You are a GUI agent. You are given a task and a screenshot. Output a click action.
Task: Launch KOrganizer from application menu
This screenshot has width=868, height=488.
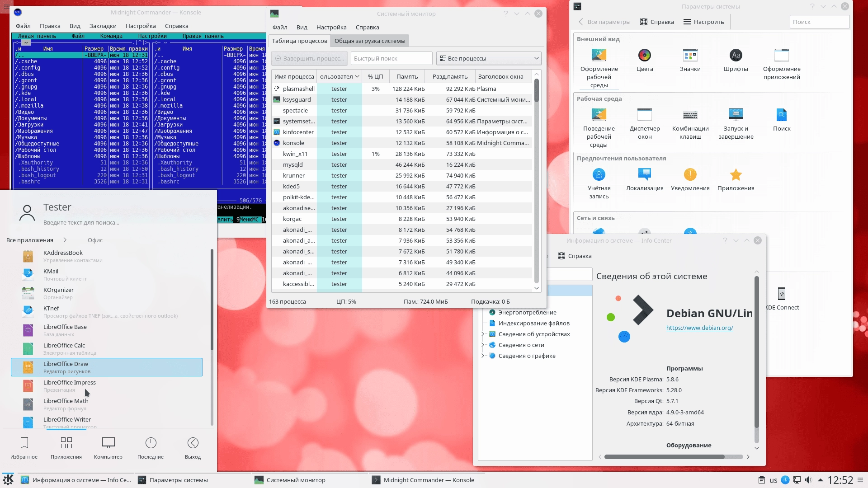(107, 293)
